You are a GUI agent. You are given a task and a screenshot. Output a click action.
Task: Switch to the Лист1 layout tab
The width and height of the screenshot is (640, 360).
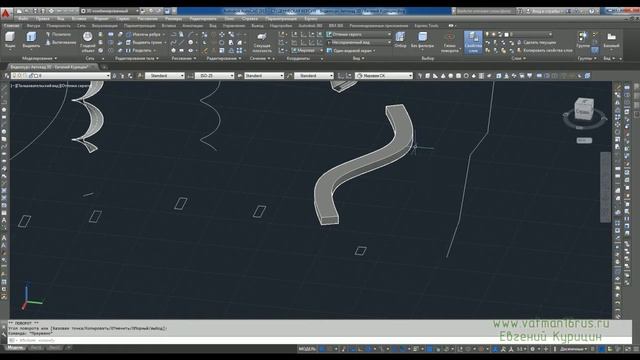36,348
